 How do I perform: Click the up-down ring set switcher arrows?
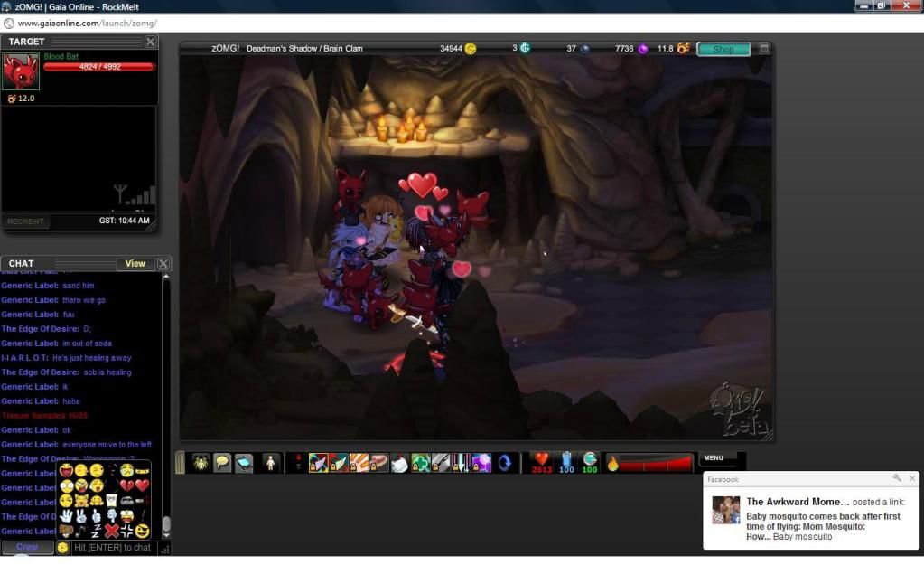point(298,462)
